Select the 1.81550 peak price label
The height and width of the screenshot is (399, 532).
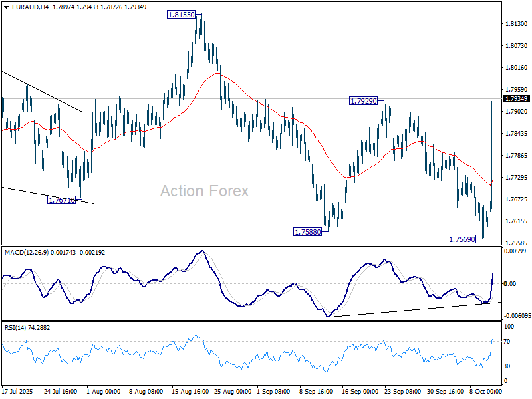(x=181, y=14)
